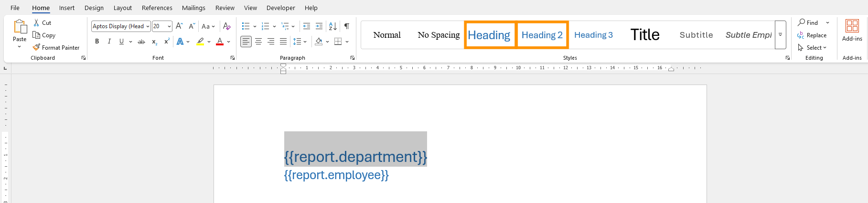Viewport: 868px width, 203px height.
Task: Open Styles pane launcher
Action: (x=788, y=58)
